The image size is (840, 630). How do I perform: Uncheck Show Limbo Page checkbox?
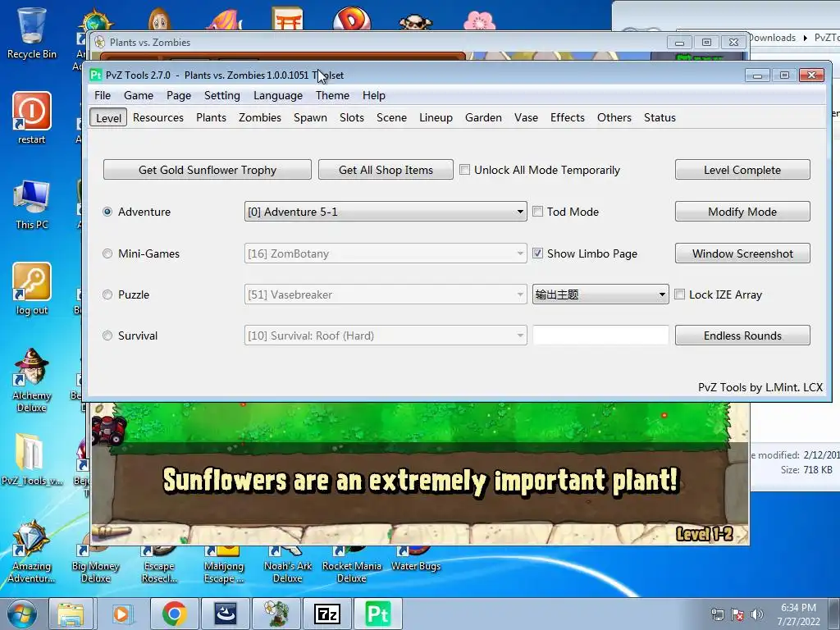pyautogui.click(x=537, y=253)
